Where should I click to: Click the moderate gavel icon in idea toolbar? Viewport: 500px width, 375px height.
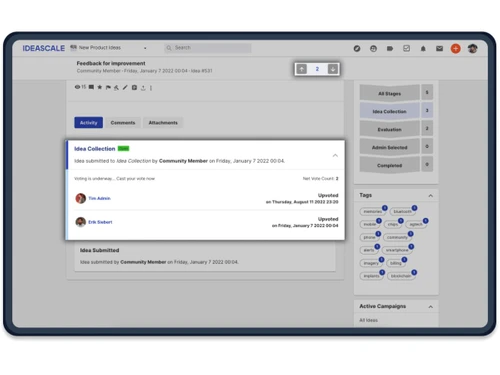pos(116,88)
